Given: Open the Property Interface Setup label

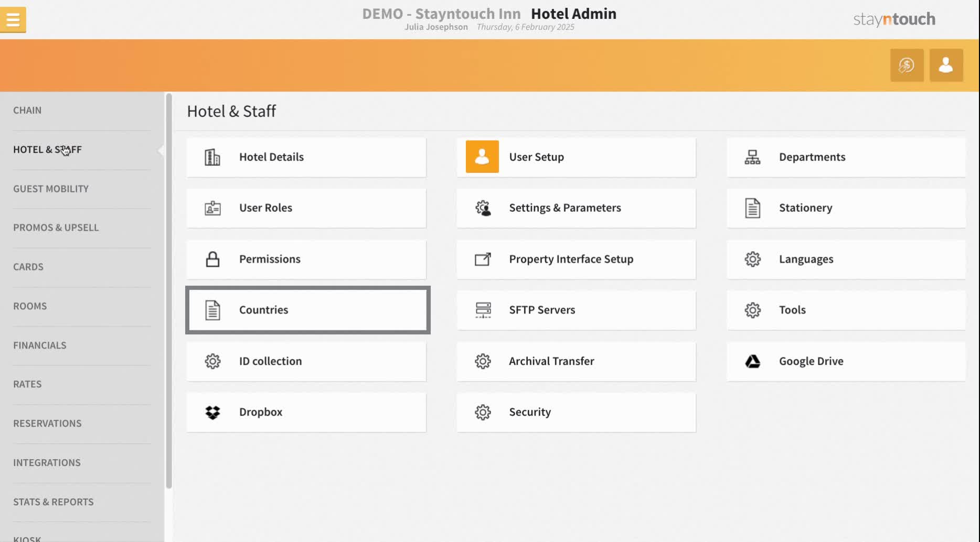Looking at the screenshot, I should (571, 259).
